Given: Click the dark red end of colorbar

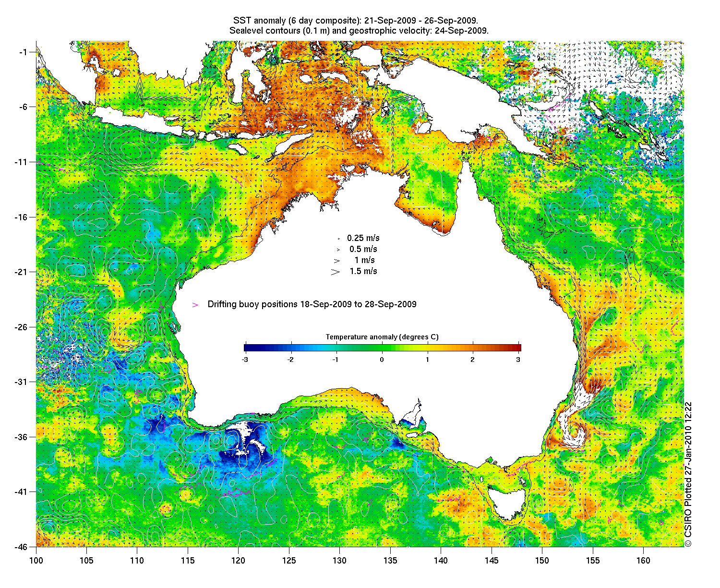Looking at the screenshot, I should (517, 348).
